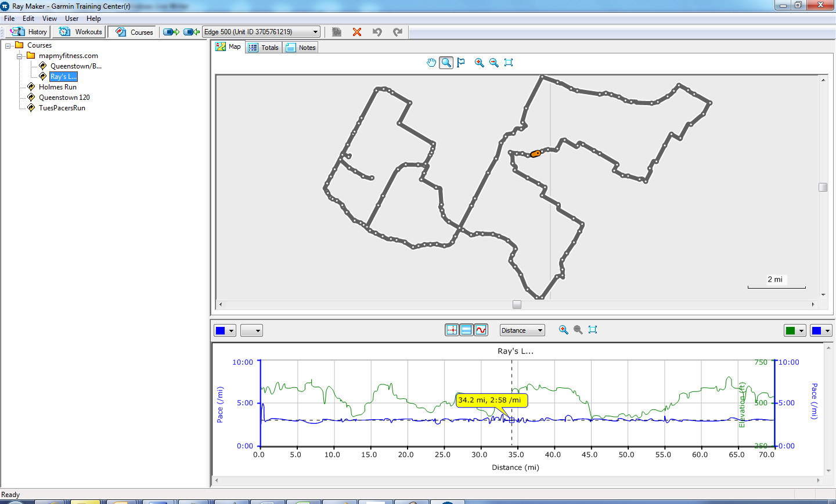The height and width of the screenshot is (504, 836).
Task: Select the Queenstown 120 course
Action: [x=64, y=98]
